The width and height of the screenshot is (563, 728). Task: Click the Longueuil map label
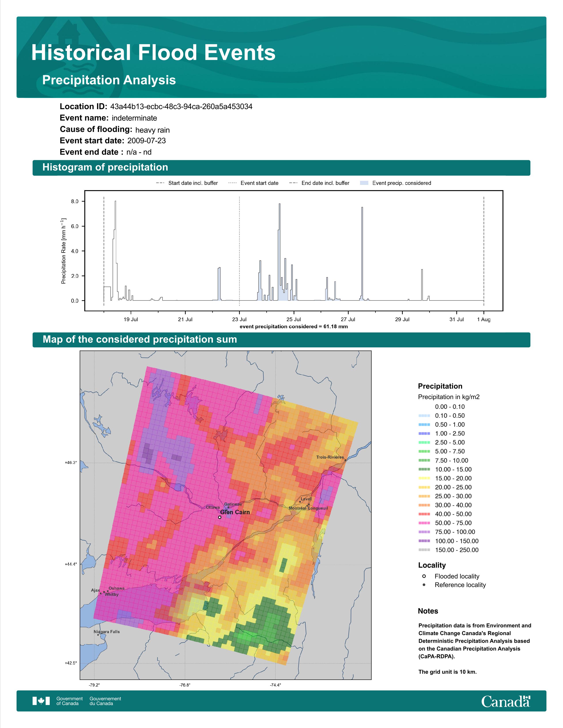click(318, 508)
